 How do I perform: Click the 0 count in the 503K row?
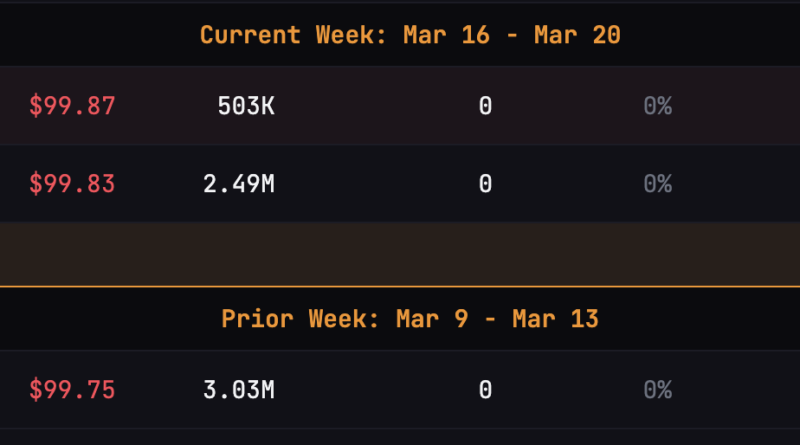485,106
